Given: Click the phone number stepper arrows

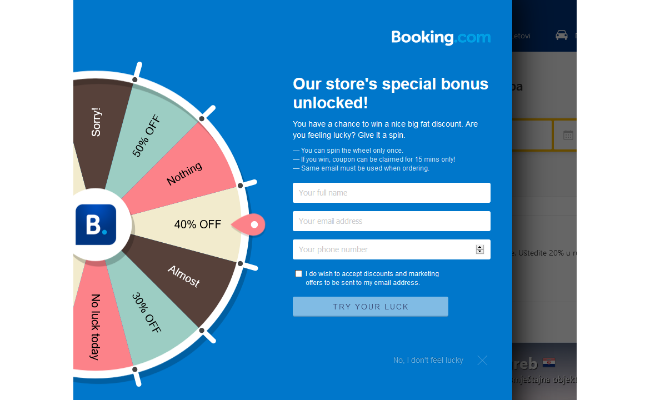Looking at the screenshot, I should tap(480, 249).
